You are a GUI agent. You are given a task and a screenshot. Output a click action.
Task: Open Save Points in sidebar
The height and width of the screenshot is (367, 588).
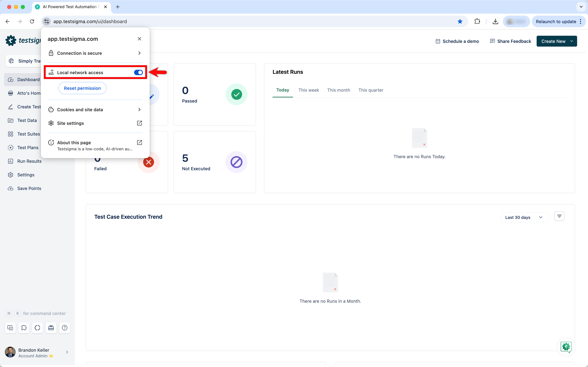pyautogui.click(x=29, y=188)
